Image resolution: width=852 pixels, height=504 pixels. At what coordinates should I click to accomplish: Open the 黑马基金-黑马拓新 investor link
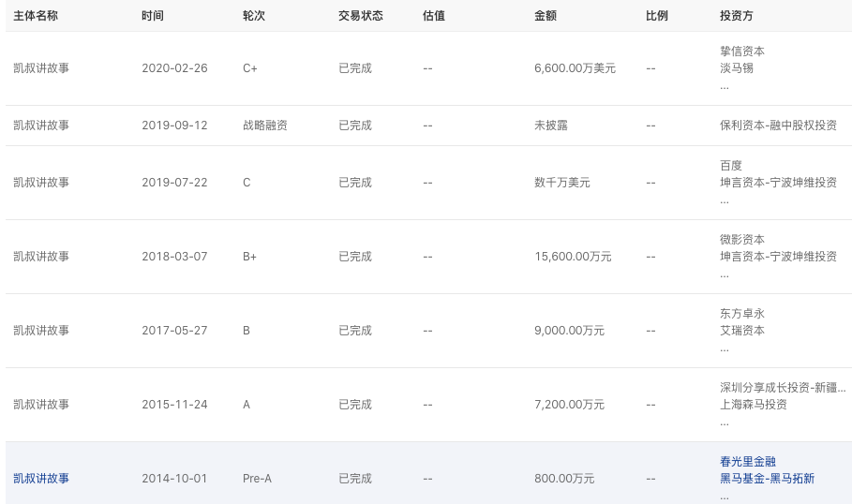(767, 479)
